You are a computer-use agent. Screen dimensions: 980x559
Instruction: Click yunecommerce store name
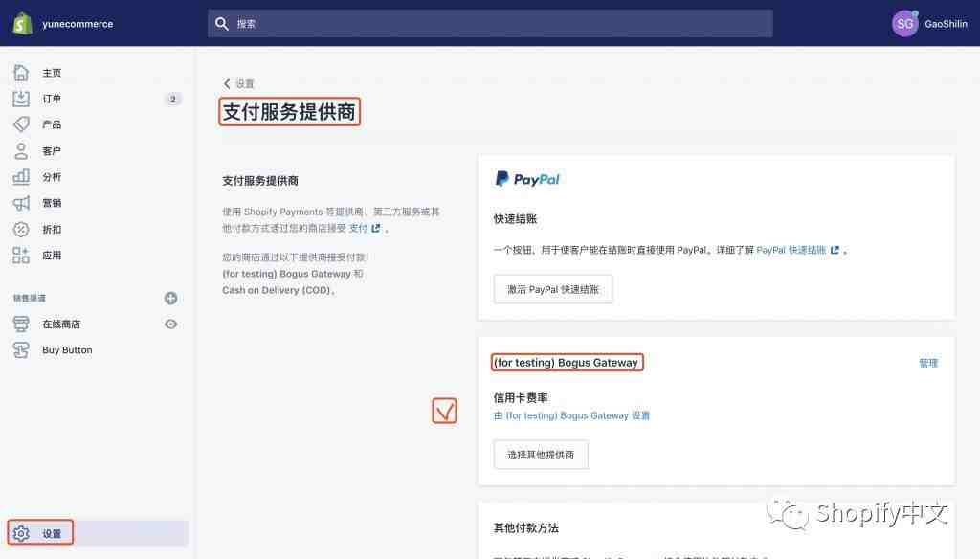[x=78, y=24]
